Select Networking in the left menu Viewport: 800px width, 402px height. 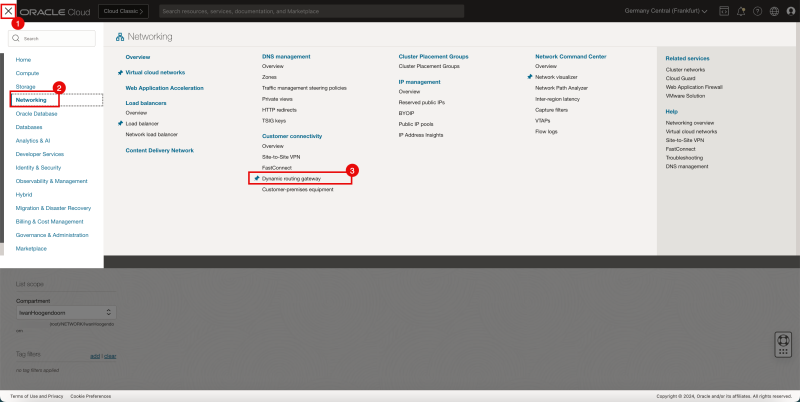click(x=31, y=100)
